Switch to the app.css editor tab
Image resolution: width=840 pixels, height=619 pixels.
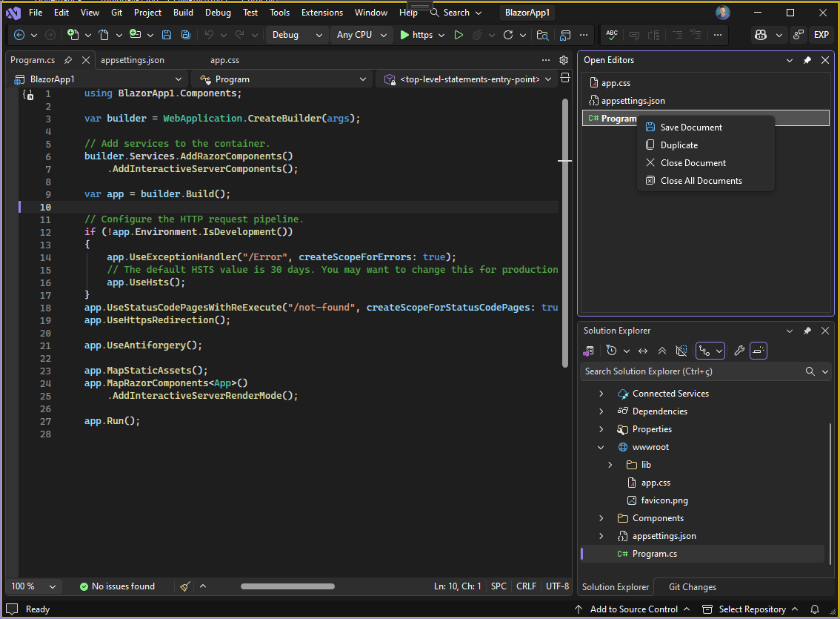(x=224, y=60)
